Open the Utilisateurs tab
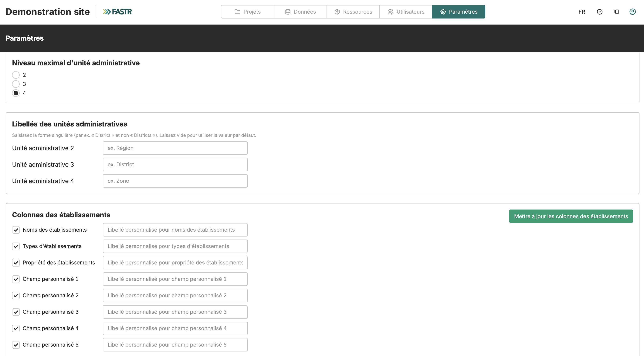The width and height of the screenshot is (644, 356). 406,12
